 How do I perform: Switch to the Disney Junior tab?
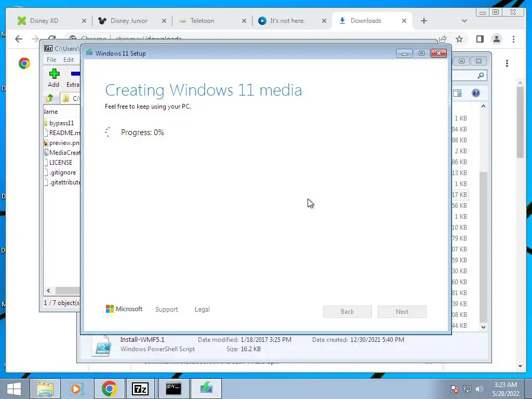[x=129, y=21]
